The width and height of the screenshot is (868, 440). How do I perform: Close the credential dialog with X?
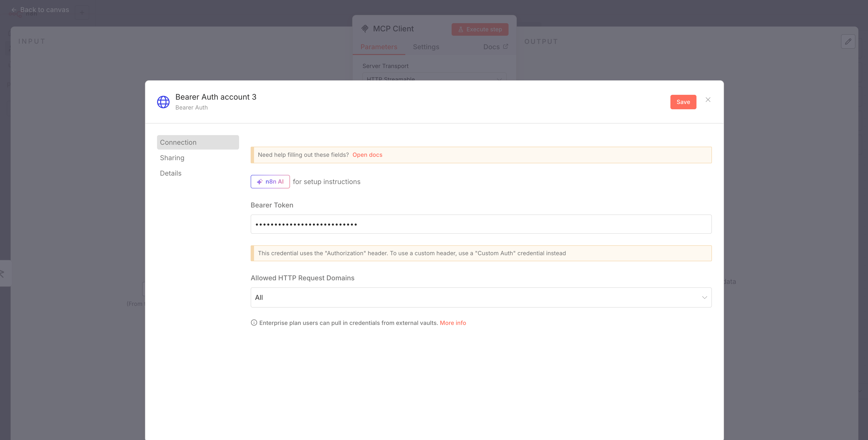tap(708, 100)
